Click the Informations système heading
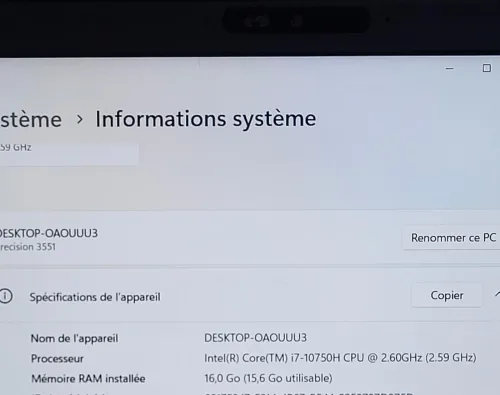 [206, 119]
